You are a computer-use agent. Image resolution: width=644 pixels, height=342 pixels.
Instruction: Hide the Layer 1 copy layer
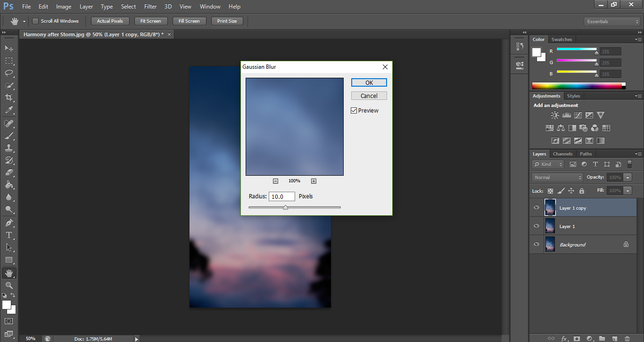coord(536,208)
